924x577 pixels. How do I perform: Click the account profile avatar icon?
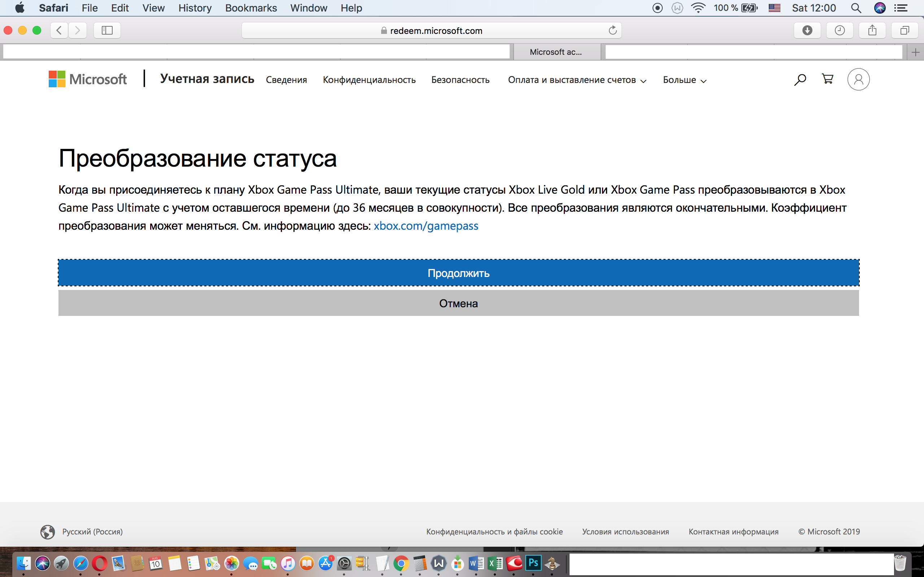[858, 79]
